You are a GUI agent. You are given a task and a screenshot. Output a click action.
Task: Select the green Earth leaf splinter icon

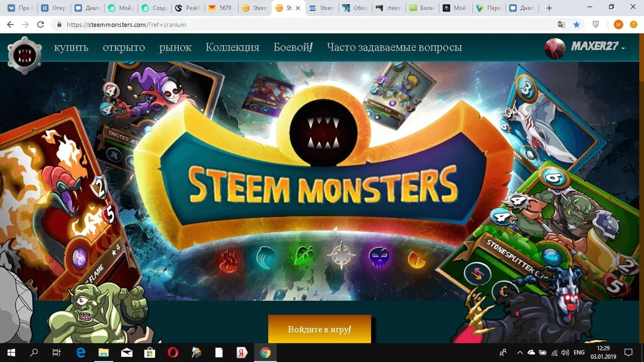click(x=303, y=255)
